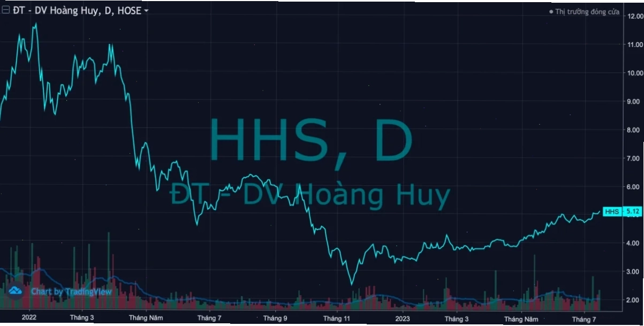
Task: Collapse the legend with the top-left box icon
Action: [5, 10]
